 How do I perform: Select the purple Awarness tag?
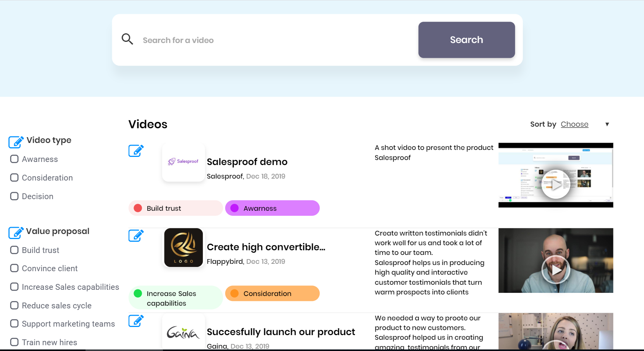click(x=272, y=208)
